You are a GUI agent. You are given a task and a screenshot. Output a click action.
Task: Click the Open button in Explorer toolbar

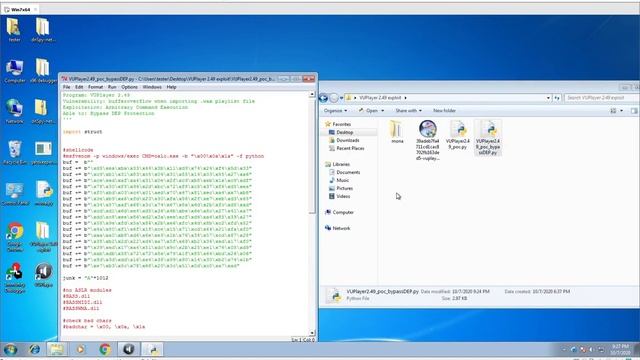coord(369,111)
